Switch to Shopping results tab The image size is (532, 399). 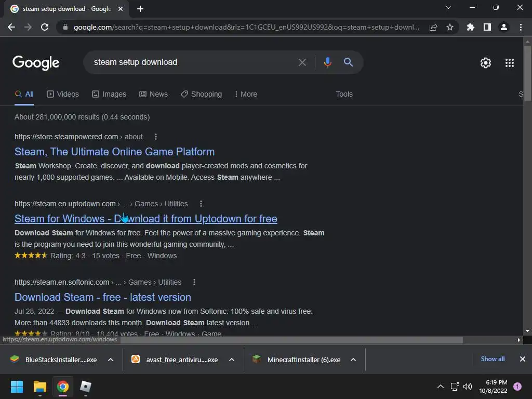[x=201, y=95]
